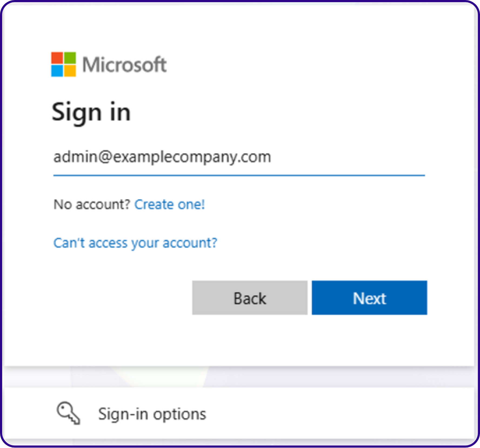Click the yellow square in Microsoft logo
The height and width of the screenshot is (448, 480).
click(x=70, y=71)
